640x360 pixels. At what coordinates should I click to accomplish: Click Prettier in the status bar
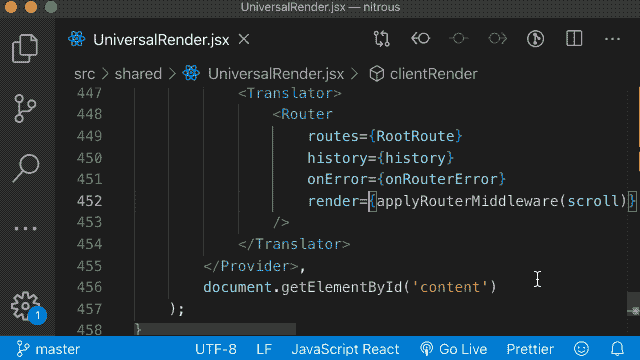(x=530, y=349)
